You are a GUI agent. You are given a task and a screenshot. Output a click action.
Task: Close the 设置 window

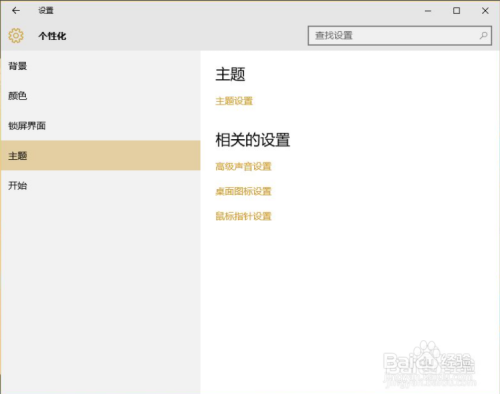point(485,11)
